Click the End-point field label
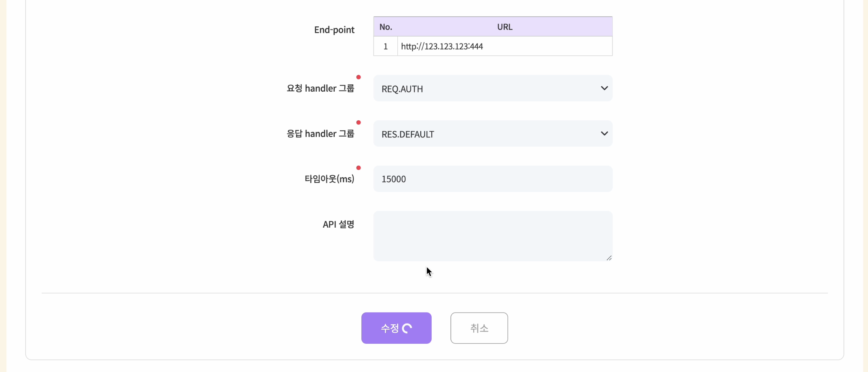 (x=334, y=30)
